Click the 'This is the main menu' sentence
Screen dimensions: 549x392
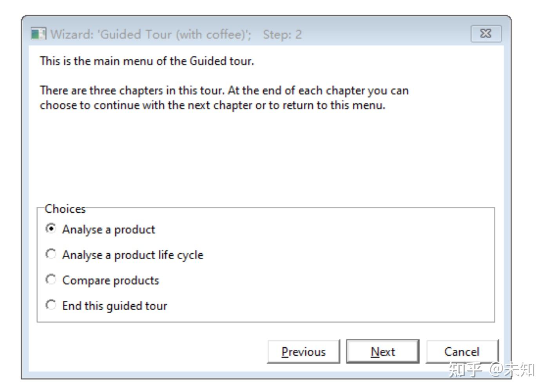coord(147,61)
